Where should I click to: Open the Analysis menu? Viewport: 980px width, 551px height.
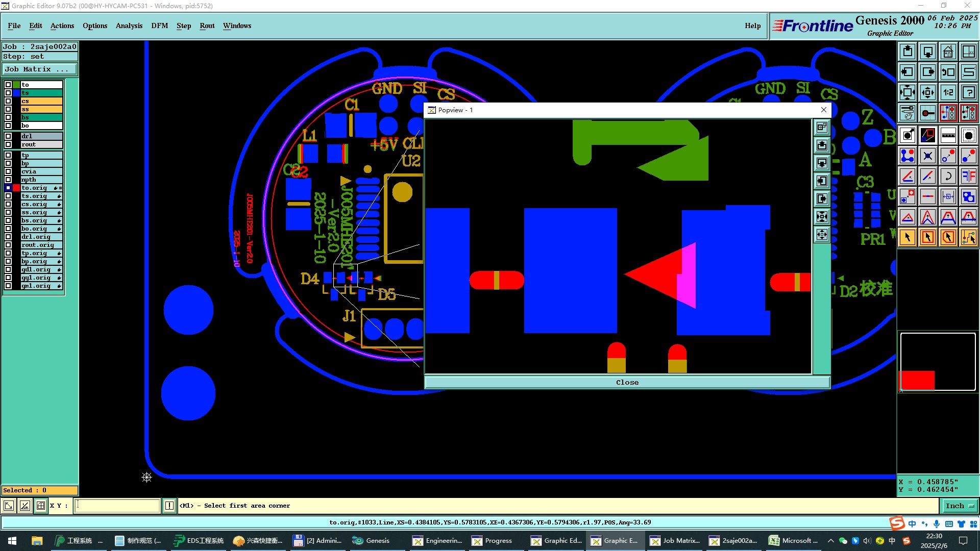pos(129,26)
